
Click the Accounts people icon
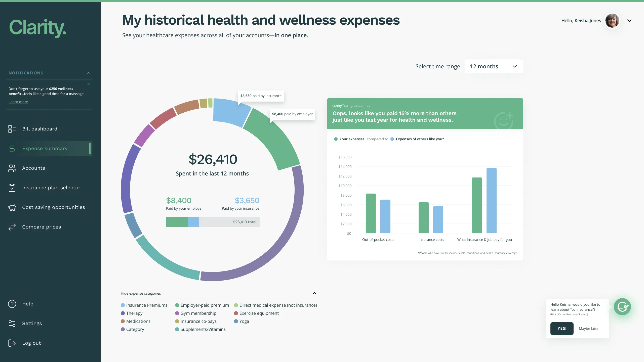pos(12,168)
